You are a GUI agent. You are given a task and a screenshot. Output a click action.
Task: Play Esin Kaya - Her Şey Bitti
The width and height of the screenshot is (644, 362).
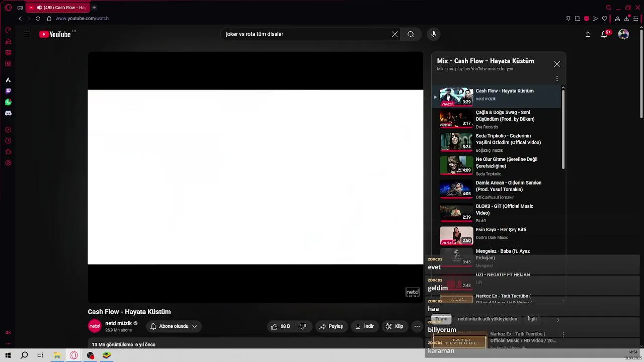point(497,235)
